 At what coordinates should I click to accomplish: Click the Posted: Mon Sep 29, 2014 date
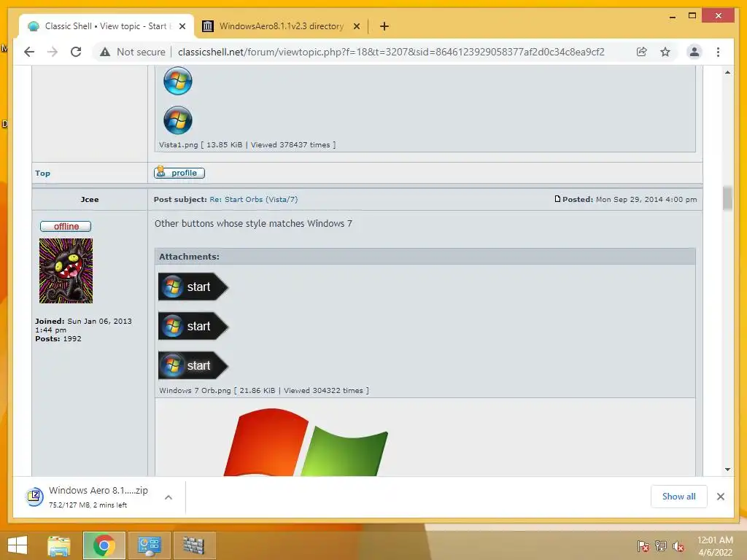click(x=629, y=200)
